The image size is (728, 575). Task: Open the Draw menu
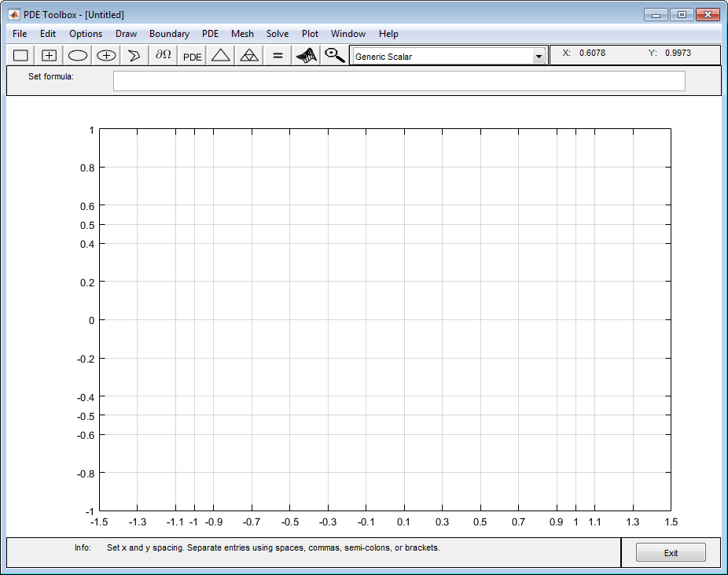point(126,34)
